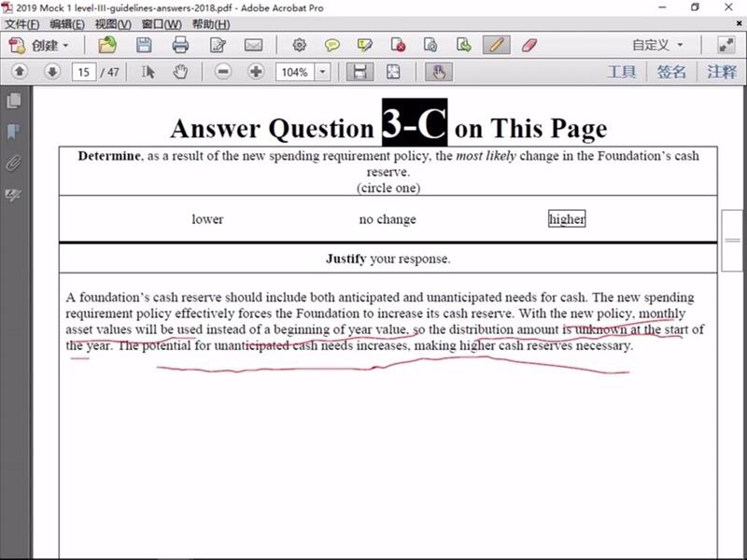The image size is (747, 560).
Task: Click the vertical scrollbar thumb
Action: [x=732, y=241]
